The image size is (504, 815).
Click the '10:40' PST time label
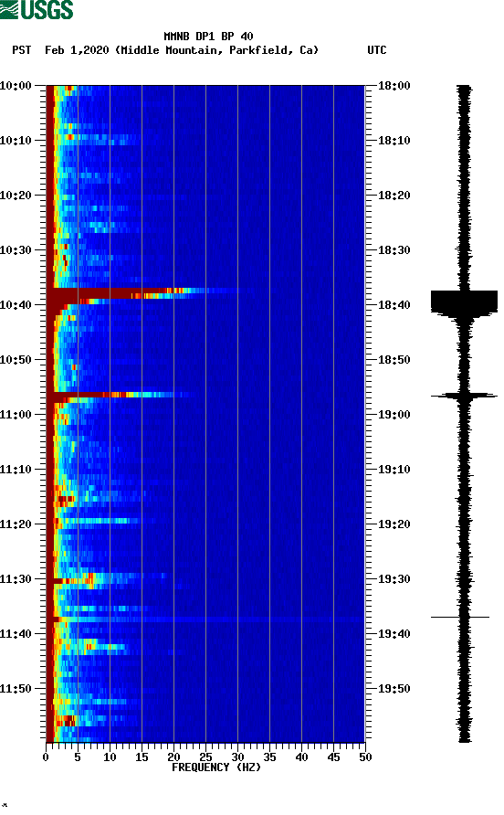pos(16,305)
